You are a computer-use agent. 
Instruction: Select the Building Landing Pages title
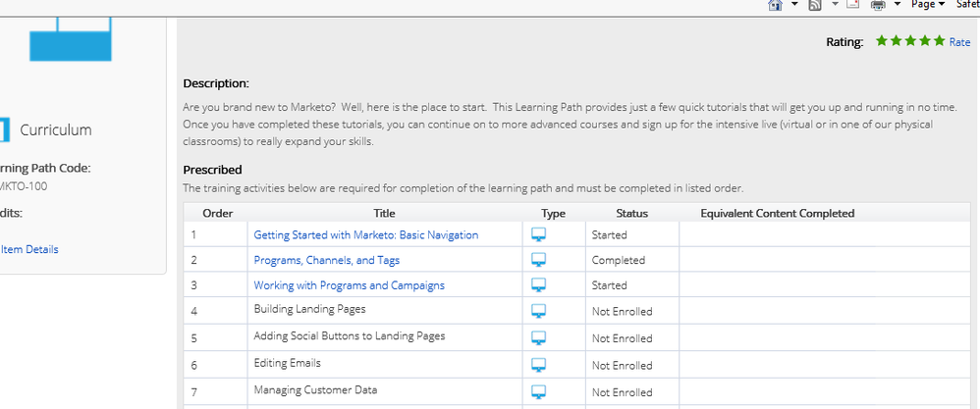pyautogui.click(x=309, y=309)
